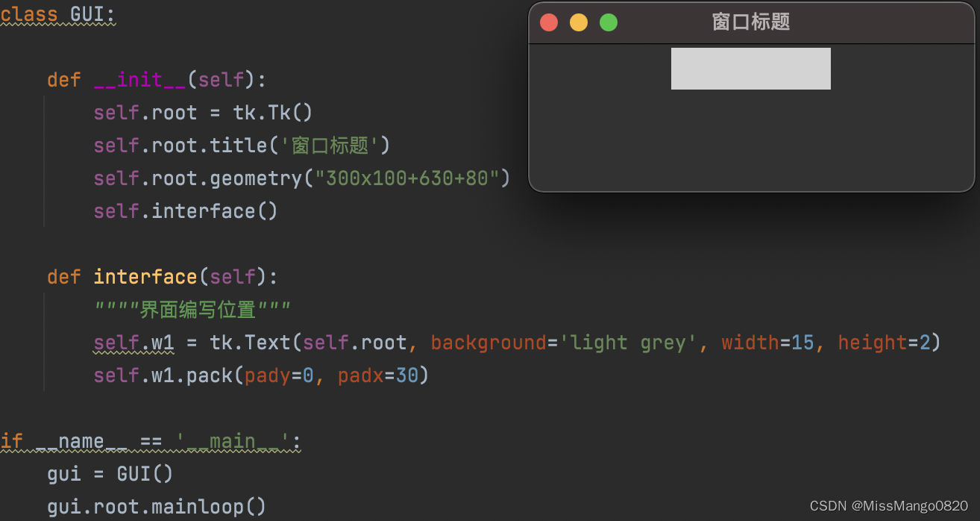Click the geometry string "300x100+630+80"

point(406,178)
